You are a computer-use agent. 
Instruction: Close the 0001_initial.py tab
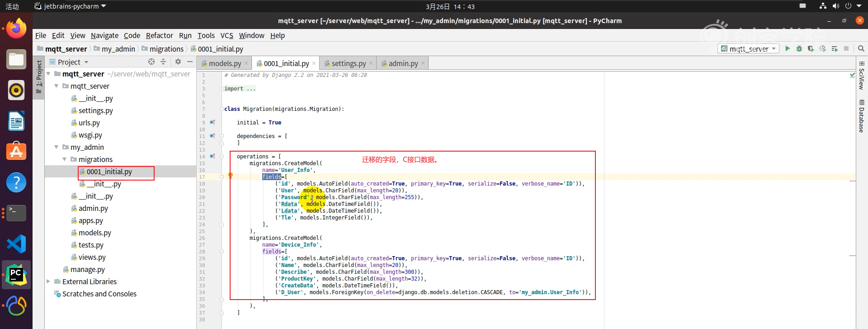314,63
